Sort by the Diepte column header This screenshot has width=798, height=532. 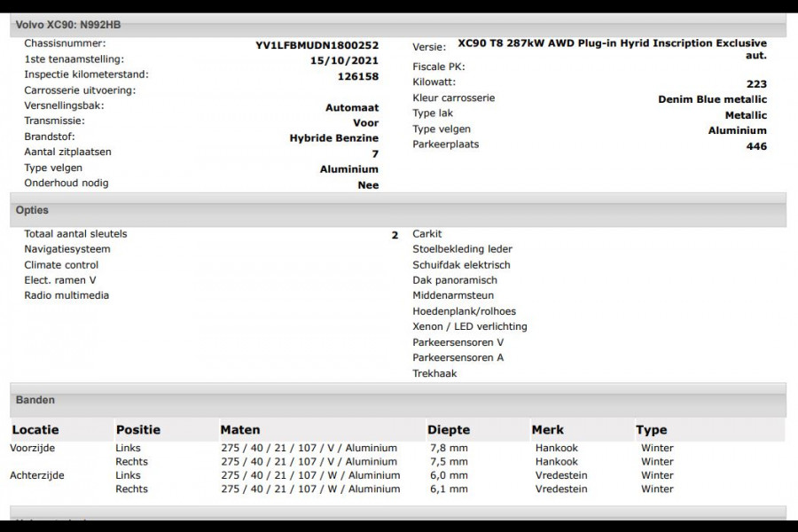pos(449,430)
